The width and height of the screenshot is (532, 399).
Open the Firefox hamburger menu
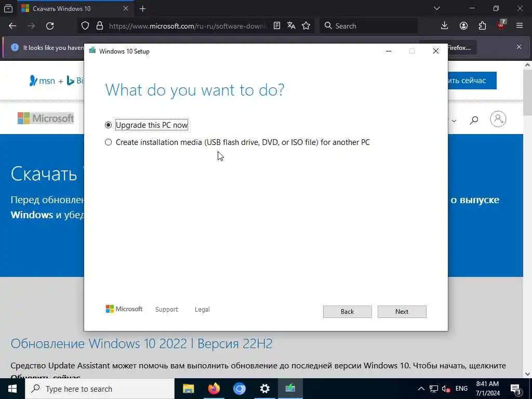(520, 26)
